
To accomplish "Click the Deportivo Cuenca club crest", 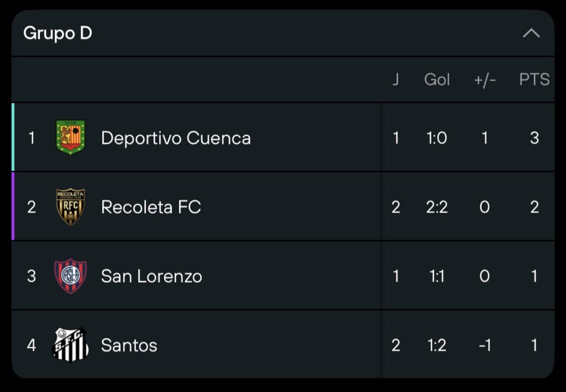I will (71, 137).
